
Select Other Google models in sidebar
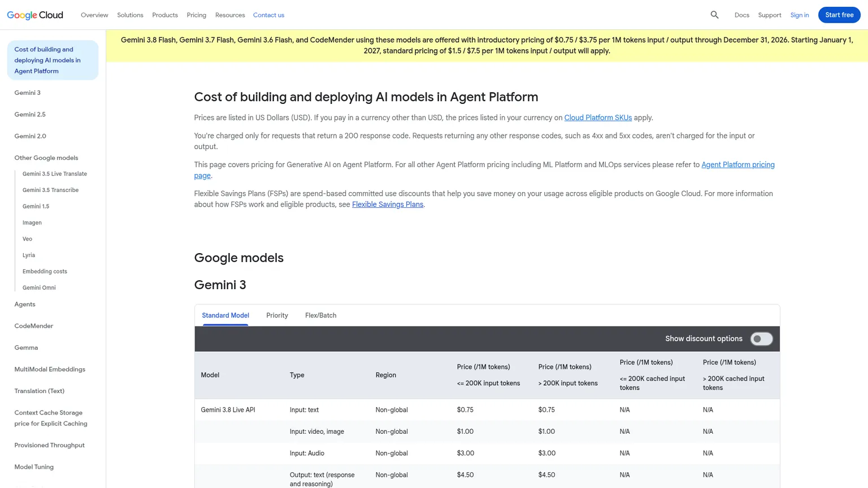click(46, 158)
